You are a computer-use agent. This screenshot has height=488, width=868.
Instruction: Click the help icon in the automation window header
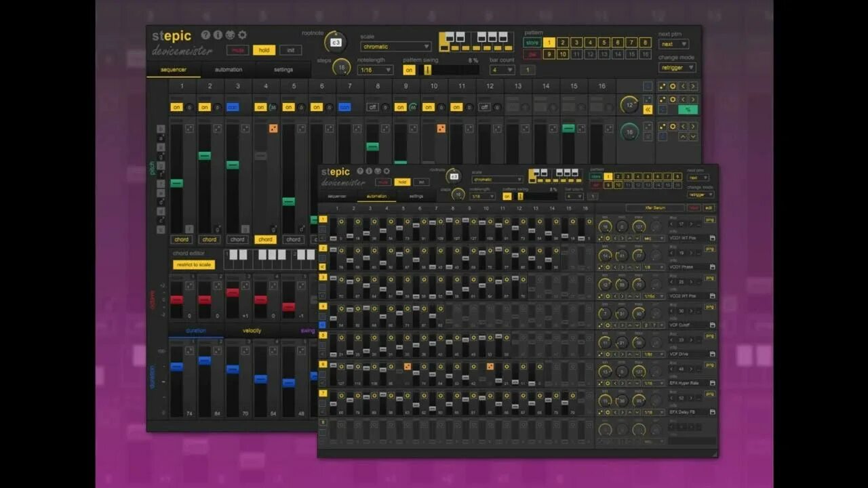tap(361, 171)
